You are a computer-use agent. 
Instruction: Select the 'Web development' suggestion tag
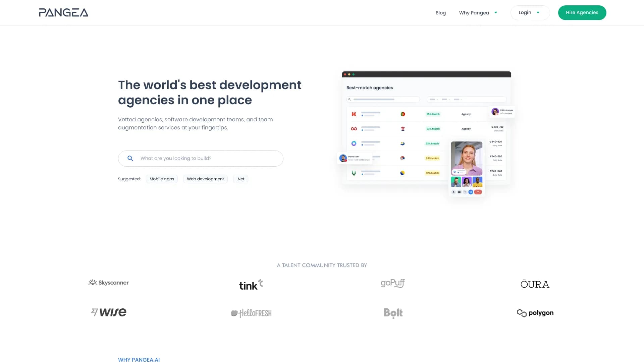[x=205, y=179]
